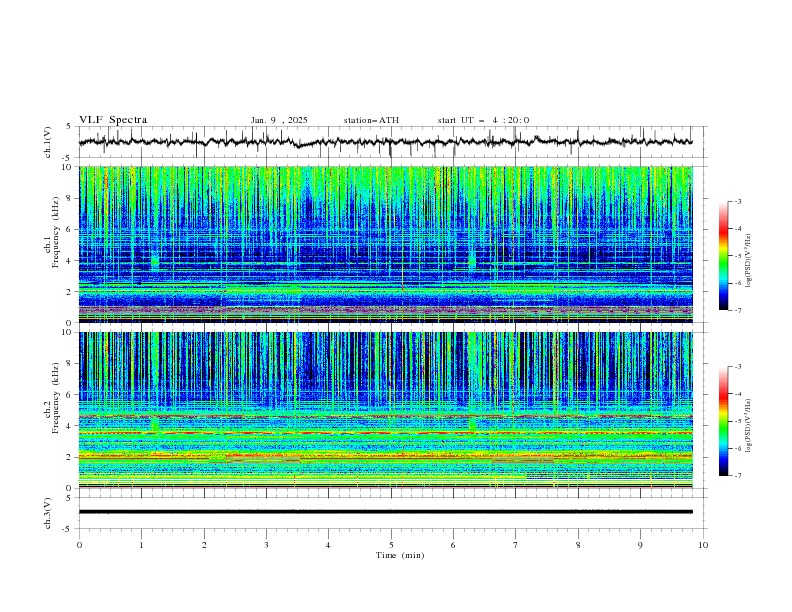Click the ch.1 voltage waveform trace

coord(385,142)
